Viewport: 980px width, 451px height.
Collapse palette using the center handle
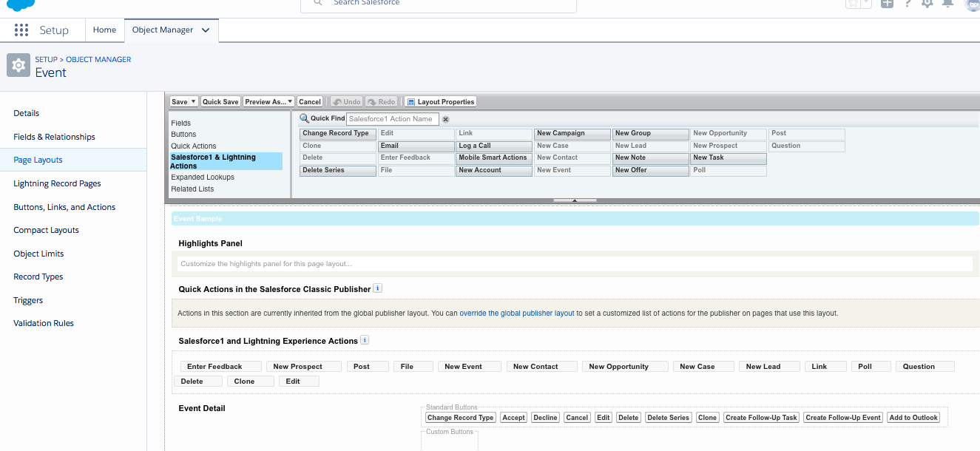click(x=574, y=200)
